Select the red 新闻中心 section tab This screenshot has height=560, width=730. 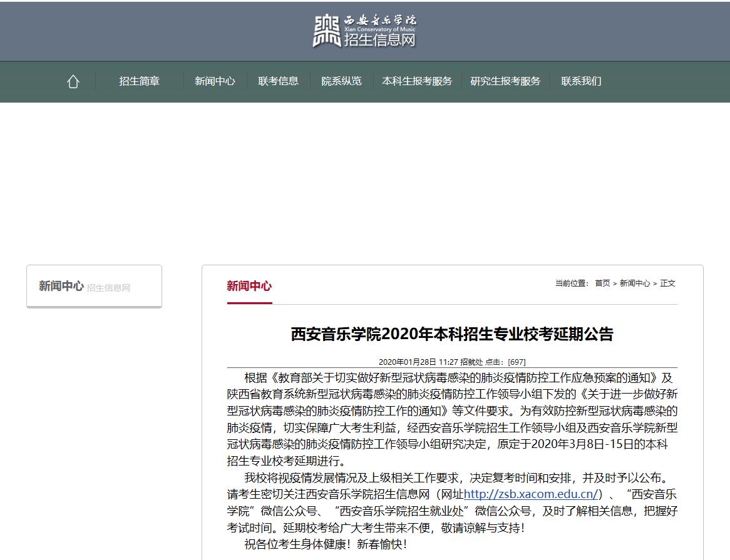pos(249,286)
